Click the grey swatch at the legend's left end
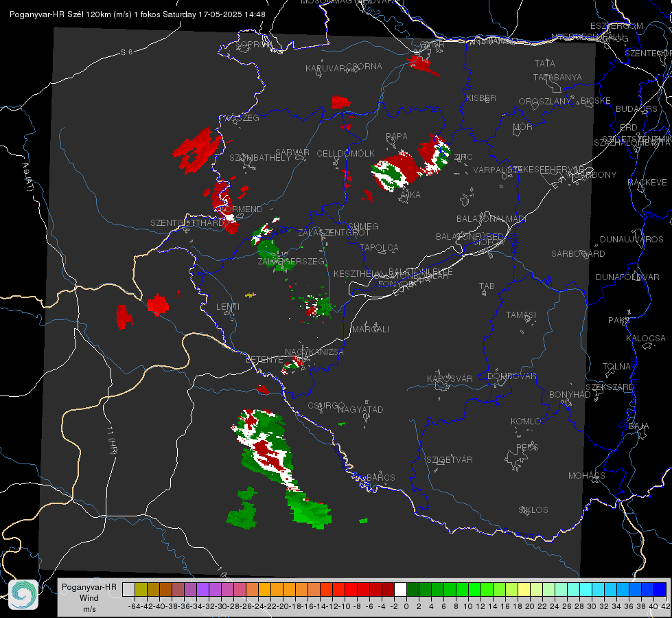The width and height of the screenshot is (672, 618). (128, 590)
